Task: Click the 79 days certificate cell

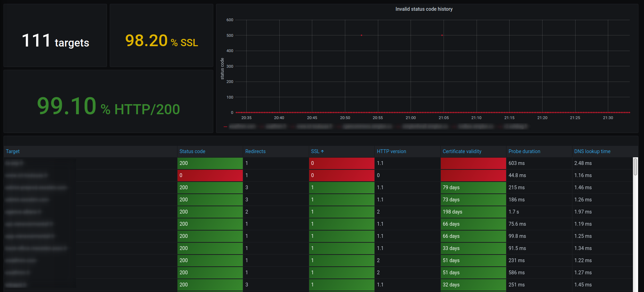Action: [473, 187]
